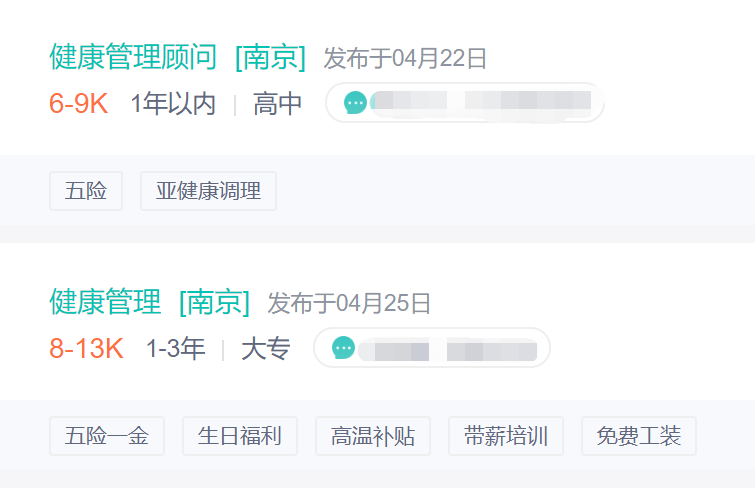Image resolution: width=755 pixels, height=491 pixels.
Task: Select the 亚健康调理 tag
Action: (x=208, y=191)
